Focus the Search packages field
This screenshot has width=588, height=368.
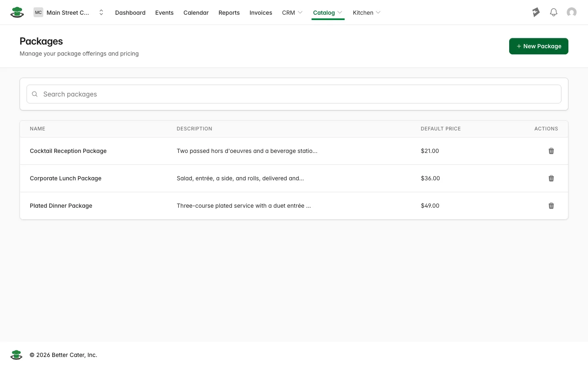(294, 94)
